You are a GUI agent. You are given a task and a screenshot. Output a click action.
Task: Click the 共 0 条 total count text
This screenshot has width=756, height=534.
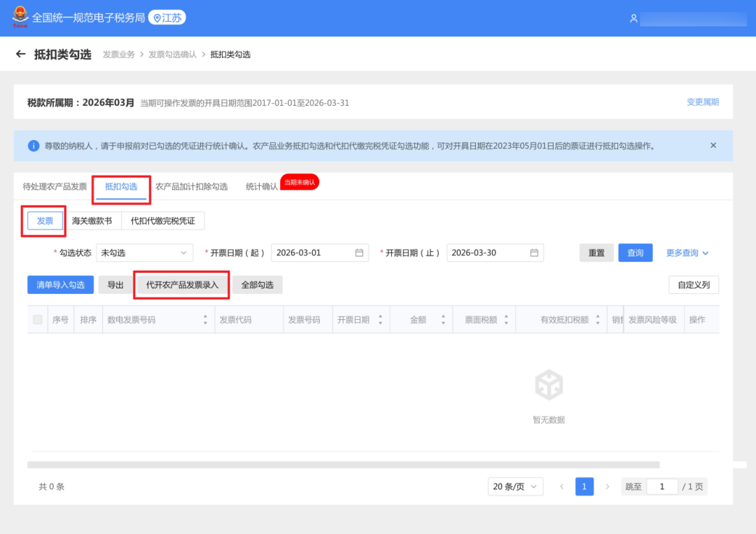point(52,486)
